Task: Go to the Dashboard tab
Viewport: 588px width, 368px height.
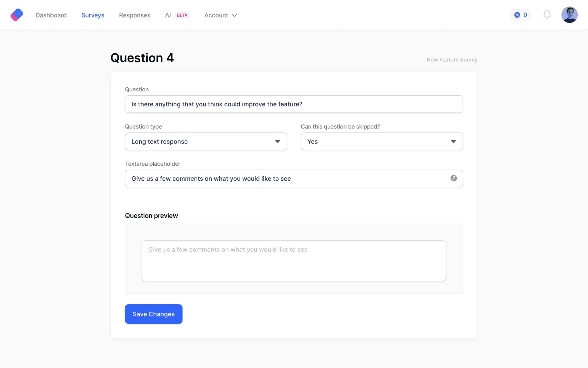Action: pos(51,15)
